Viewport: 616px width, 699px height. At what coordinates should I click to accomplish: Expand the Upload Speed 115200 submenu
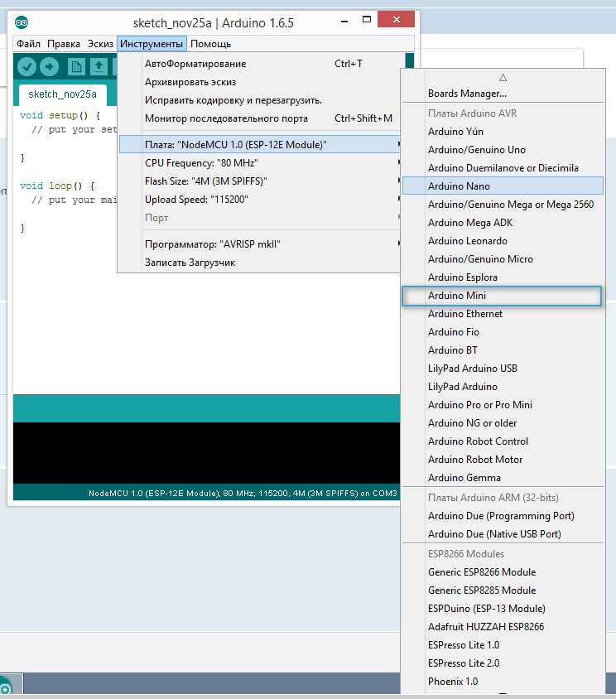259,200
